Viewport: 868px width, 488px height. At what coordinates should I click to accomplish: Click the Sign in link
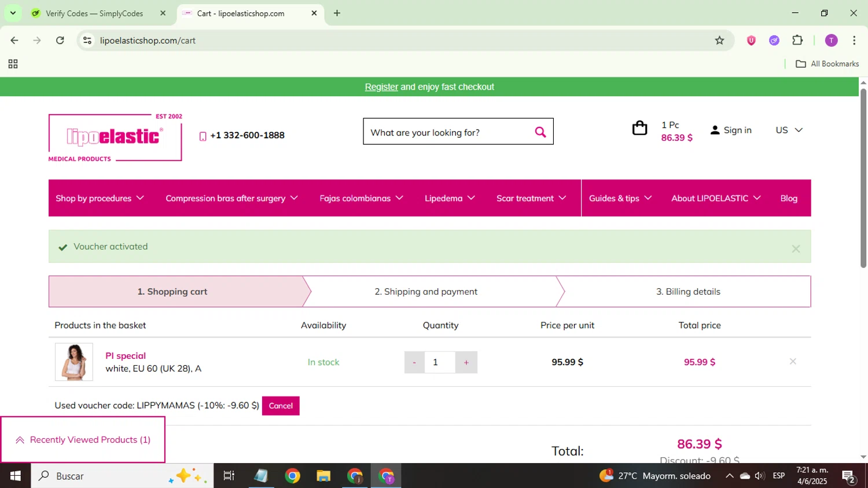[x=737, y=130]
